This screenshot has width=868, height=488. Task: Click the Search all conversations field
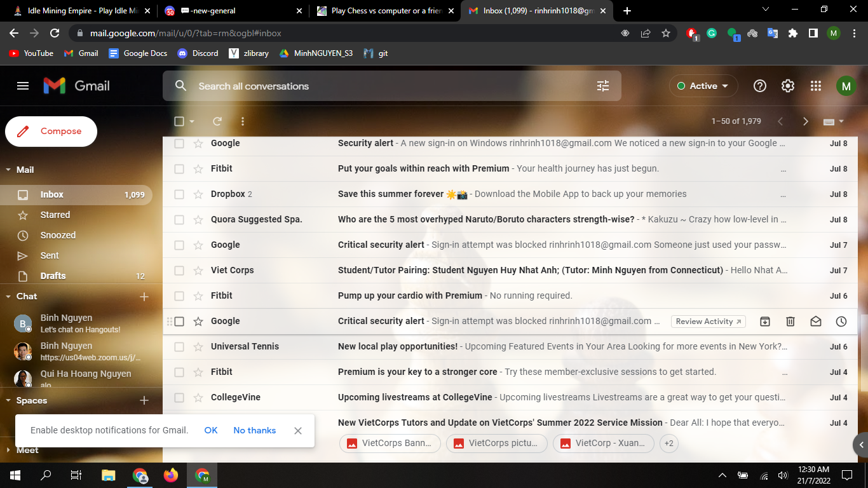pos(381,86)
